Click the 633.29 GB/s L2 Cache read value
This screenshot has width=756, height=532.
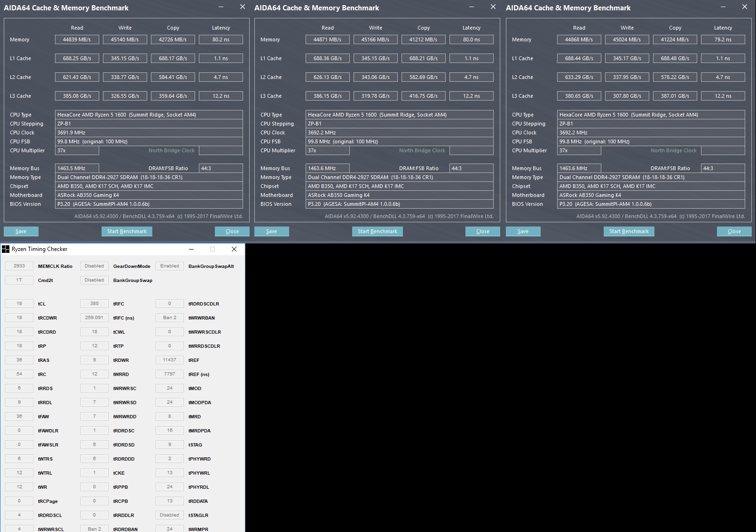[x=579, y=77]
